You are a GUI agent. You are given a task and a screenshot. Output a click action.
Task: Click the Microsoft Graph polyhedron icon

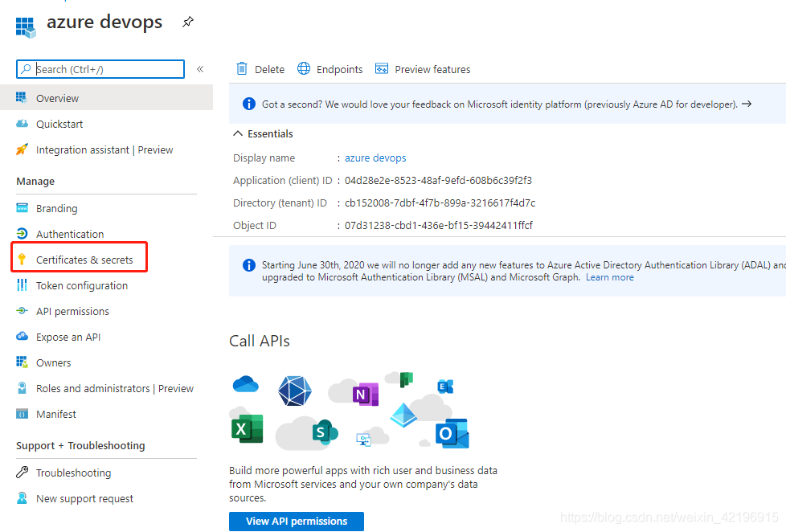point(295,391)
